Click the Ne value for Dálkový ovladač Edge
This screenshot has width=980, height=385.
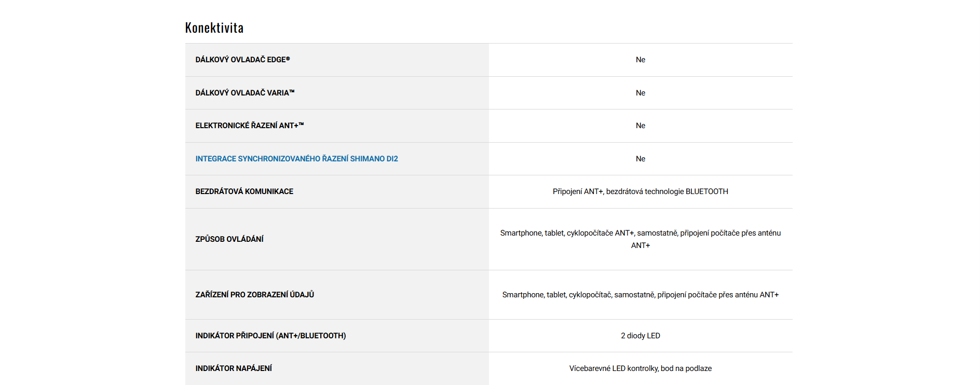[641, 60]
